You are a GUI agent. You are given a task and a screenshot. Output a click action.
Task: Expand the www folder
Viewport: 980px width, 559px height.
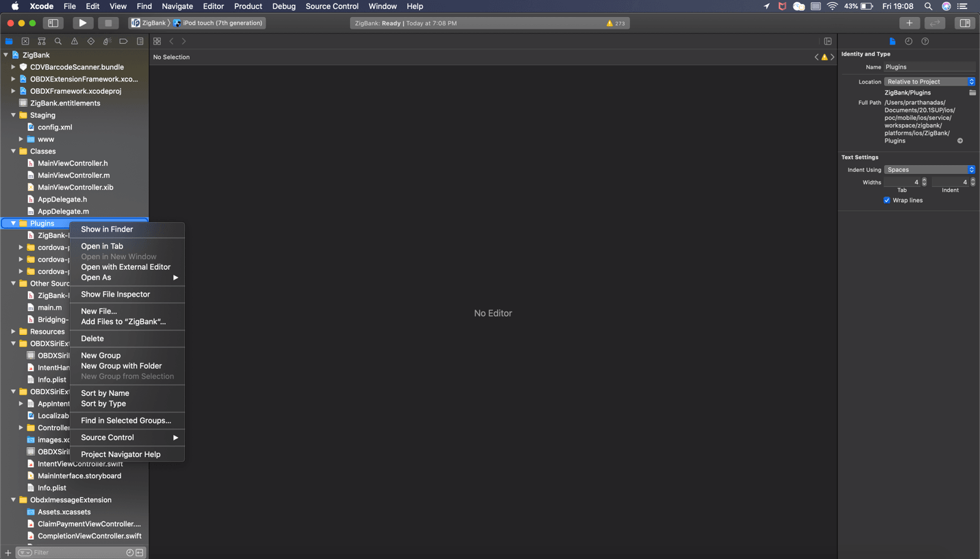pos(21,139)
